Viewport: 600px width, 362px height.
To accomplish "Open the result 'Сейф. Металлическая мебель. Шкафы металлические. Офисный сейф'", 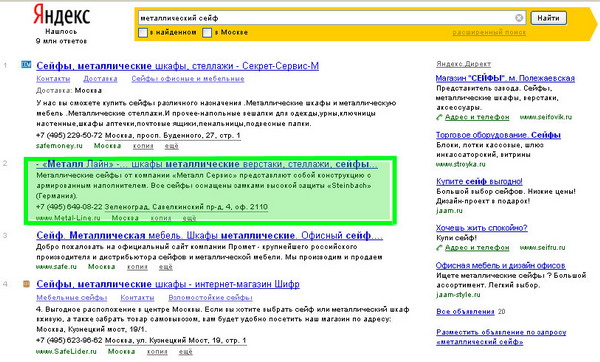I will (x=209, y=235).
